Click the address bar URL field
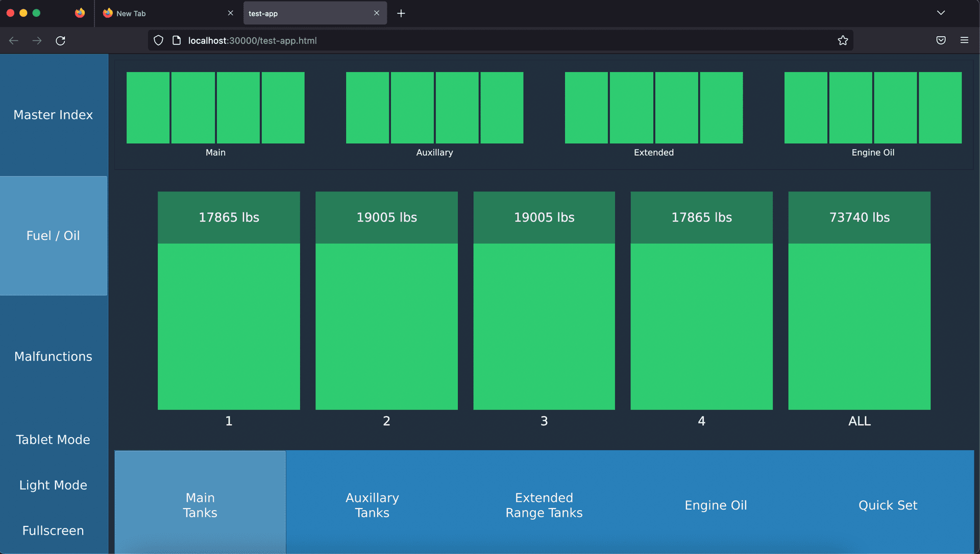The width and height of the screenshot is (980, 554). [459, 40]
